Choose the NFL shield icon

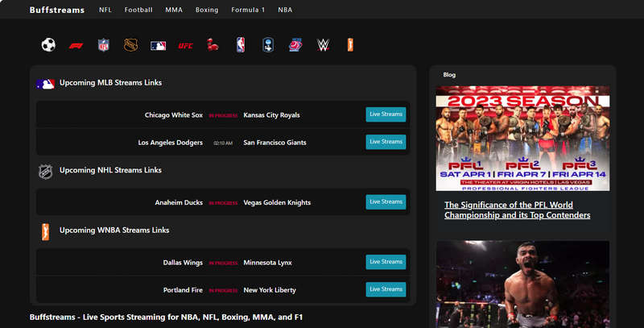(x=104, y=45)
